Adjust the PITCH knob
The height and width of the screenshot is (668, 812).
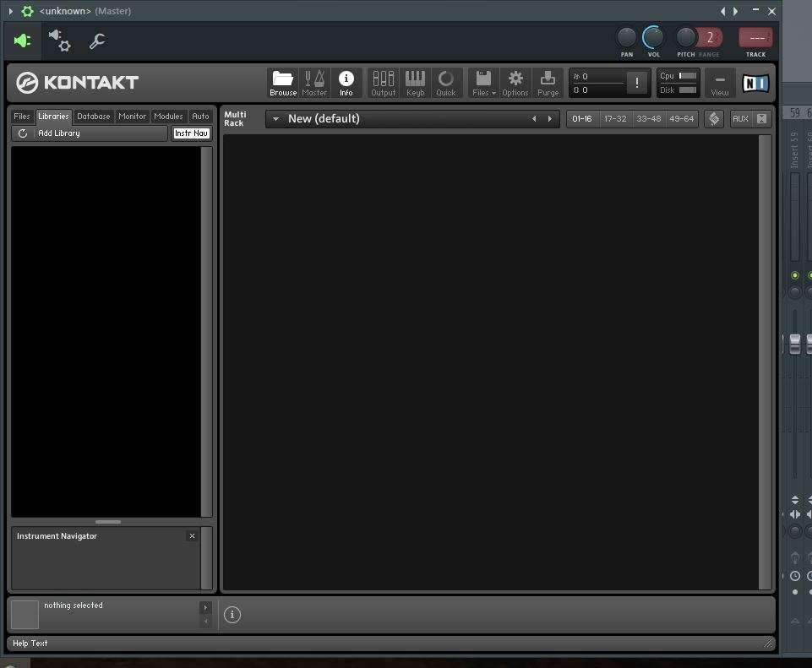(x=686, y=37)
